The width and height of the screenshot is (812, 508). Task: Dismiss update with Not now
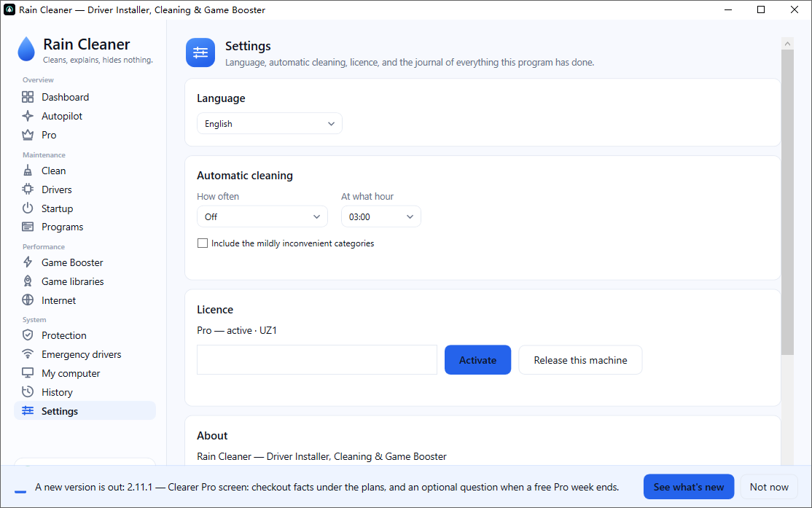coord(768,487)
